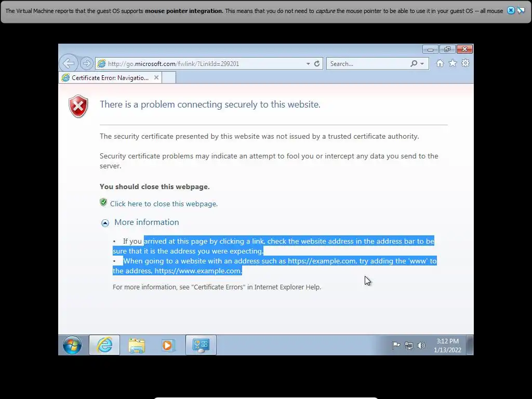Go to the Home page icon
532x399 pixels.
click(x=440, y=63)
